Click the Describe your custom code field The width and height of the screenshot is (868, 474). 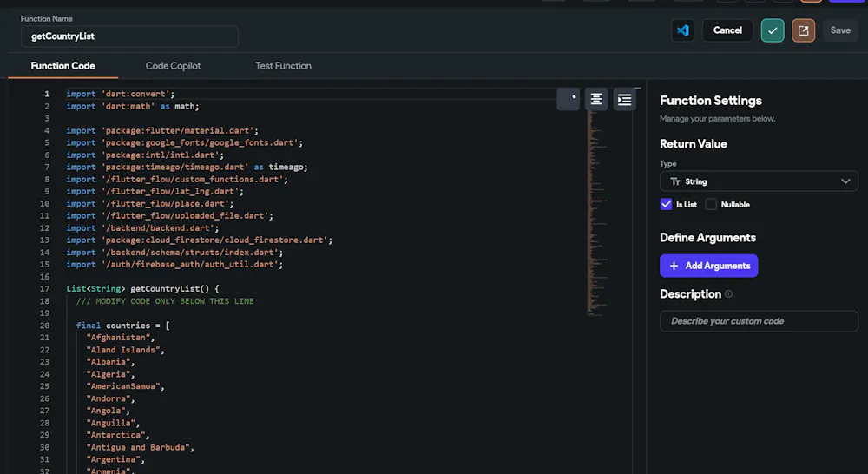click(x=759, y=321)
